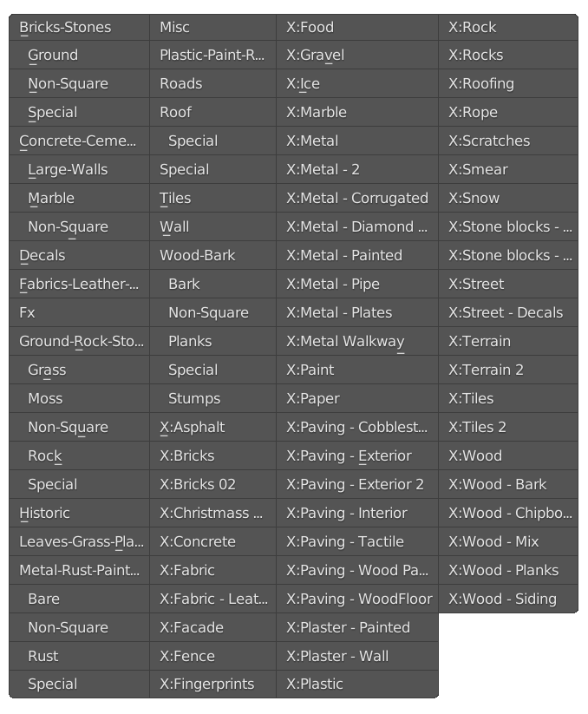Select the Bricks-Stones category

click(79, 27)
